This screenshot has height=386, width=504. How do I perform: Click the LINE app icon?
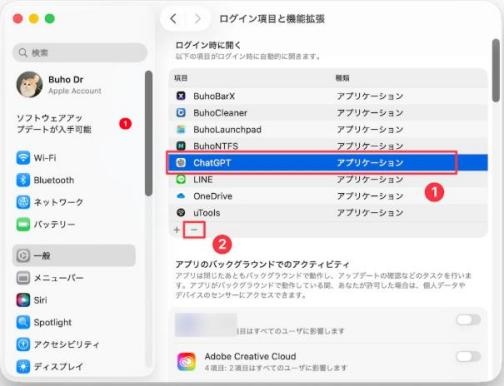(181, 179)
